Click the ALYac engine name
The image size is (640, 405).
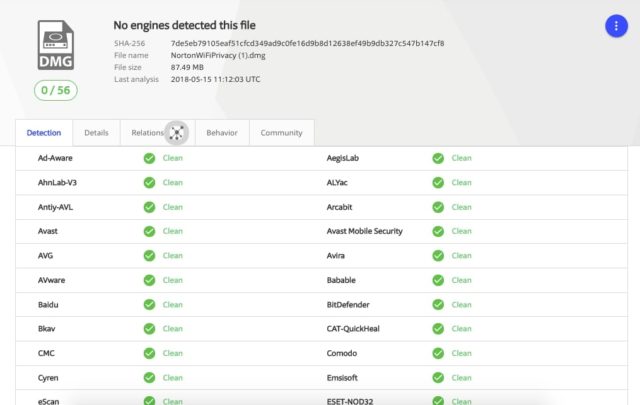click(x=337, y=182)
